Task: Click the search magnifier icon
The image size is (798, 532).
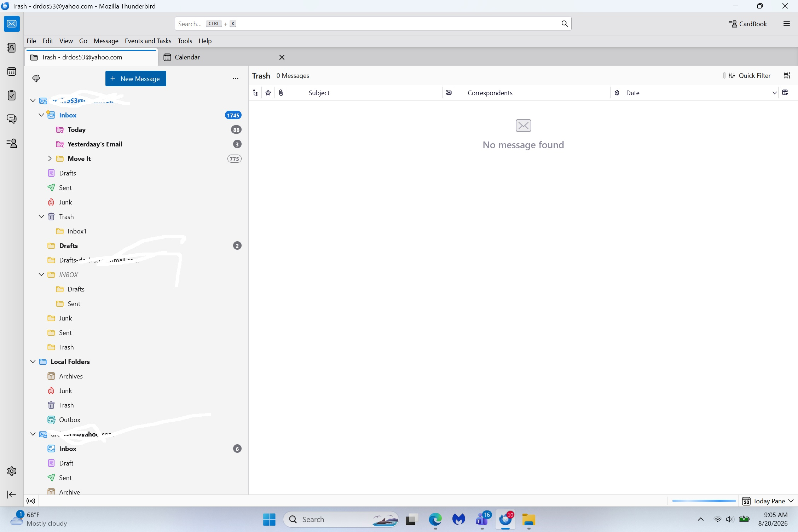Action: coord(565,24)
